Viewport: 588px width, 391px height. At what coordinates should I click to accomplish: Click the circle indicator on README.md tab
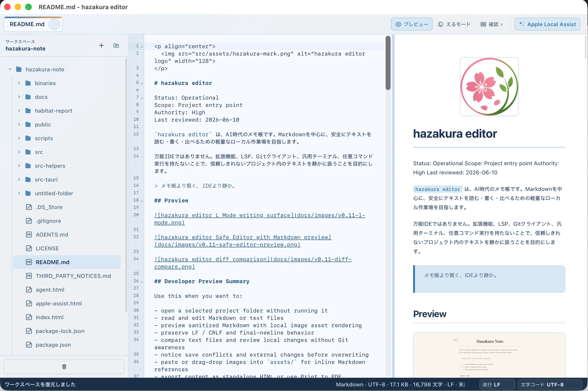tap(54, 24)
